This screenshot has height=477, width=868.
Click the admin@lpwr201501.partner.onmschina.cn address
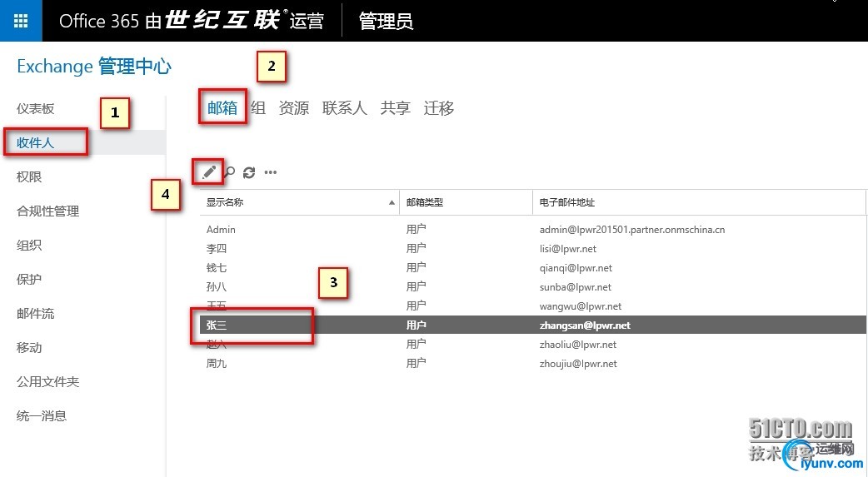pos(632,229)
